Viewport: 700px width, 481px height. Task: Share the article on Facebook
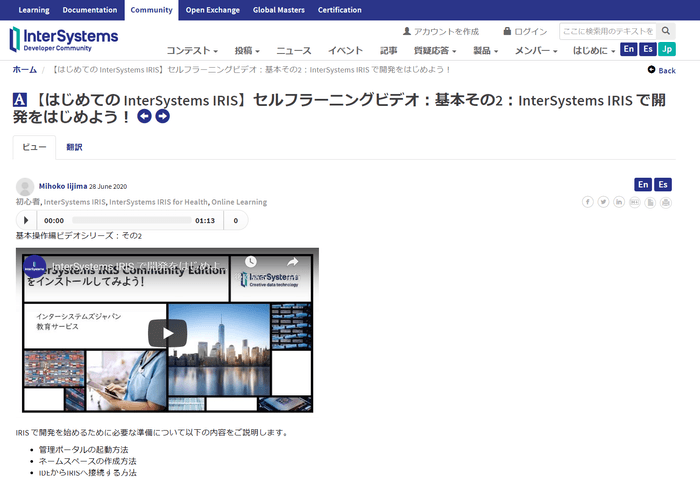(x=588, y=202)
